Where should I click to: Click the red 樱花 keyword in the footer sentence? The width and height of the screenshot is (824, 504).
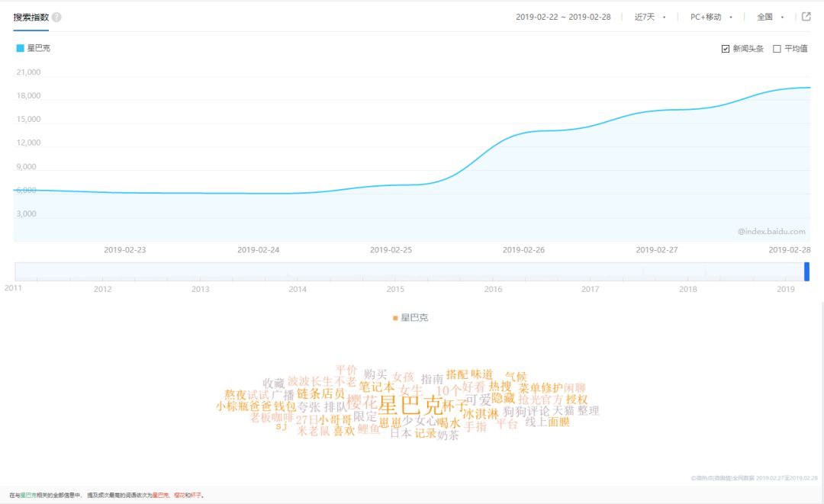tap(180, 495)
